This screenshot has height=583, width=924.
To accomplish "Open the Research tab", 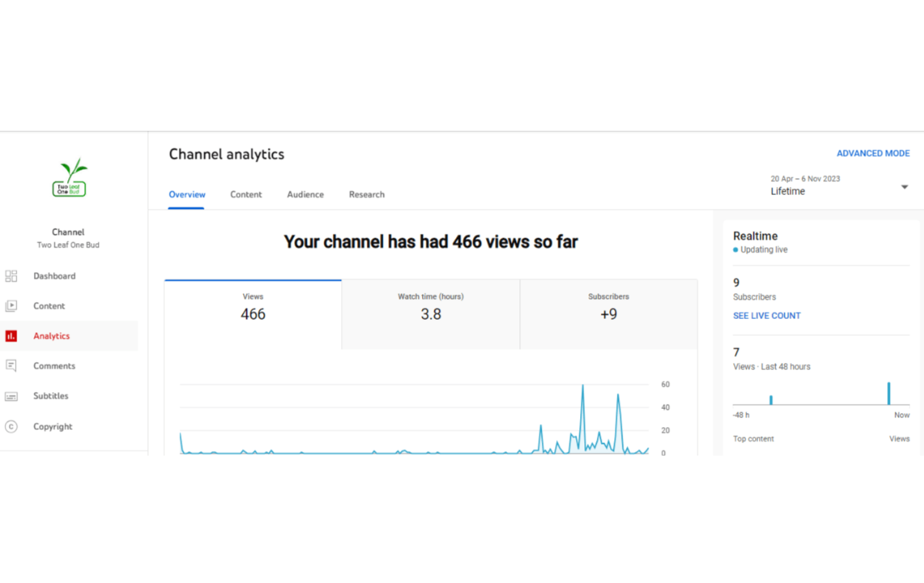I will coord(366,195).
